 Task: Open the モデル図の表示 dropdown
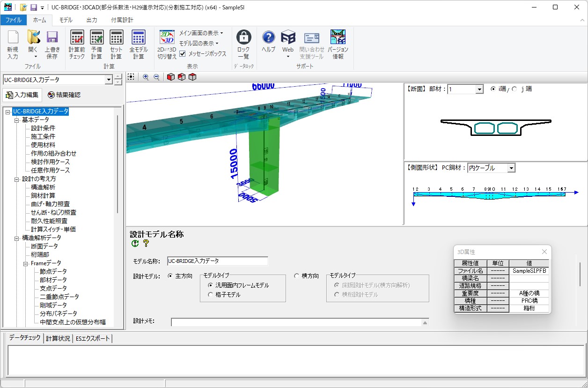coord(199,44)
